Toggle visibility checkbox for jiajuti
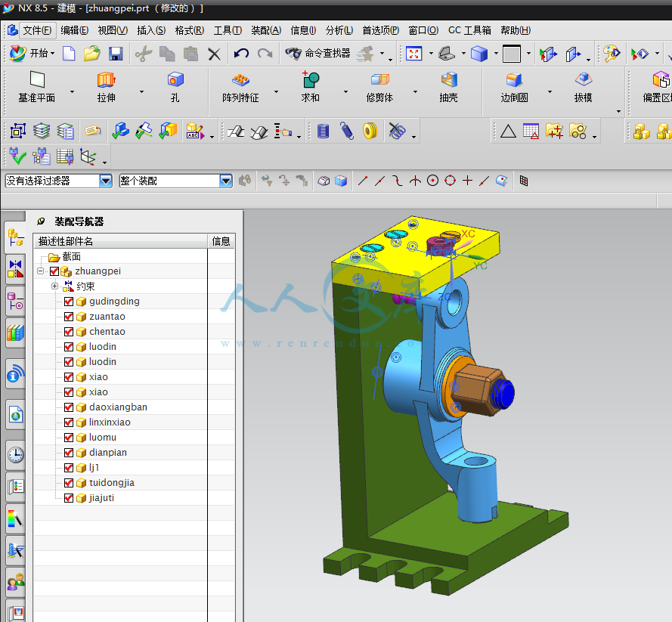The height and width of the screenshot is (622, 672). click(69, 498)
